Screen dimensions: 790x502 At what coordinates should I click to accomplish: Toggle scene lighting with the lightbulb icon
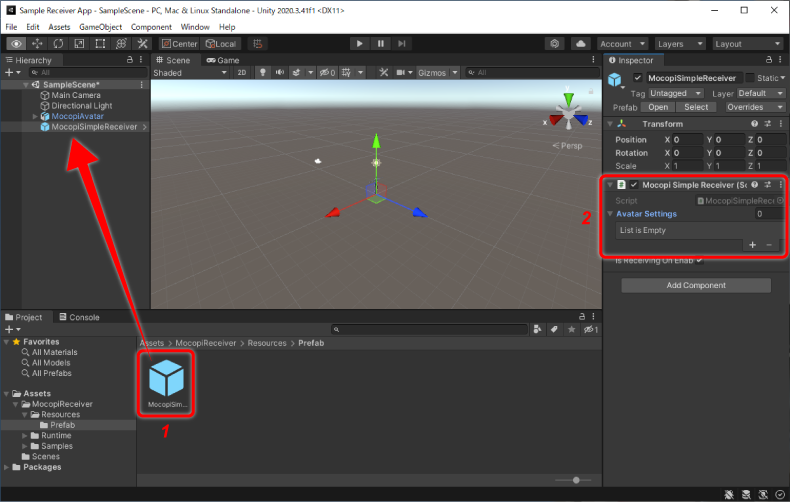(x=264, y=73)
